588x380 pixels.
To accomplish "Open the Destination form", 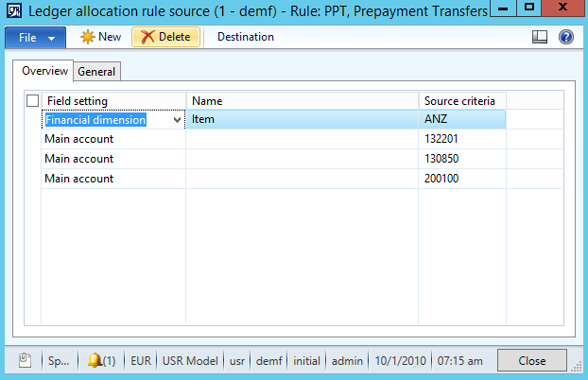I will tap(246, 37).
